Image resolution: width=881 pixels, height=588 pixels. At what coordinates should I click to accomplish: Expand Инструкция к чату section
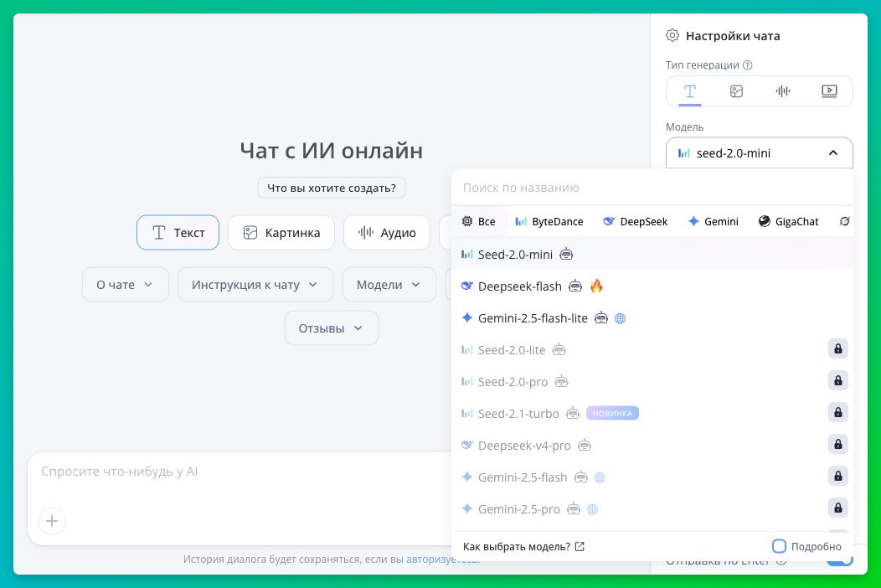coord(255,285)
